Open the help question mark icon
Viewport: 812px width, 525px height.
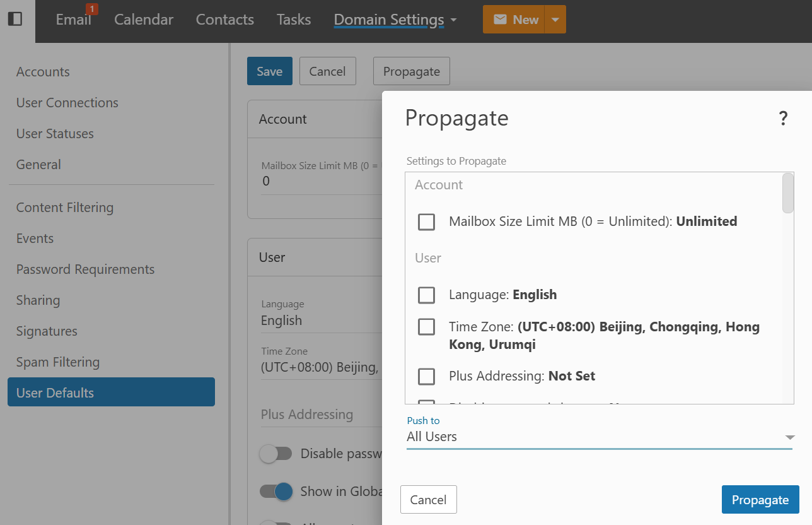(x=783, y=118)
